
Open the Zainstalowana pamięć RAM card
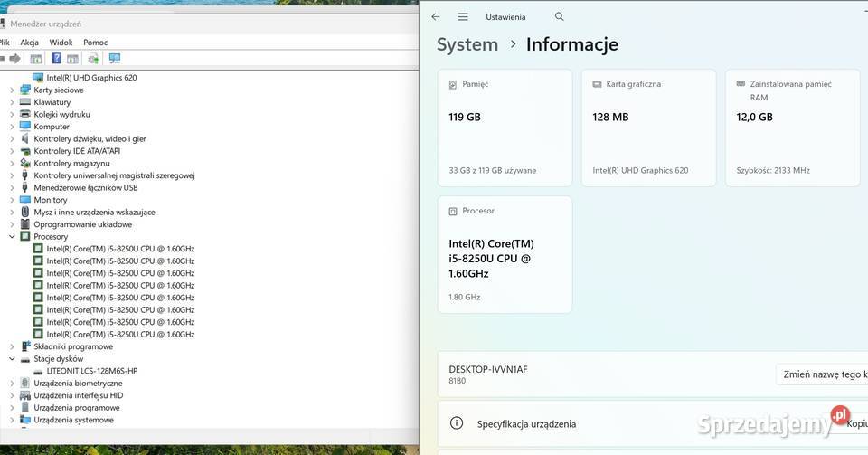coord(793,128)
